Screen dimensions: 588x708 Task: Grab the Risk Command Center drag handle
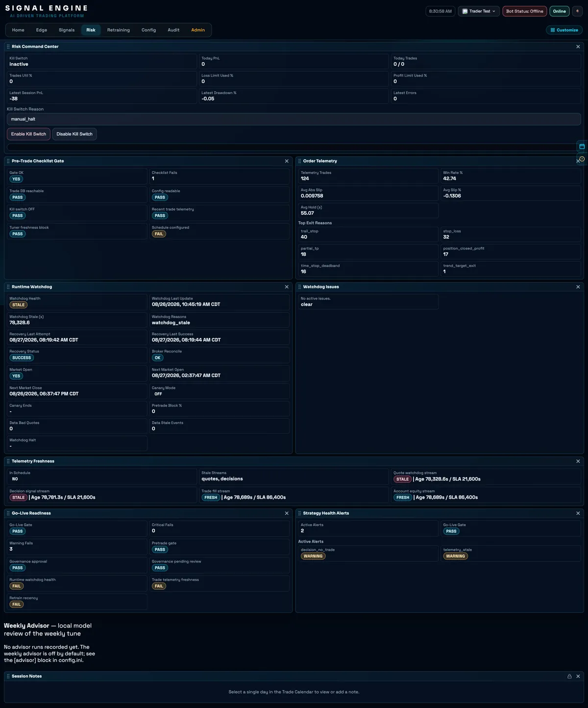click(8, 47)
